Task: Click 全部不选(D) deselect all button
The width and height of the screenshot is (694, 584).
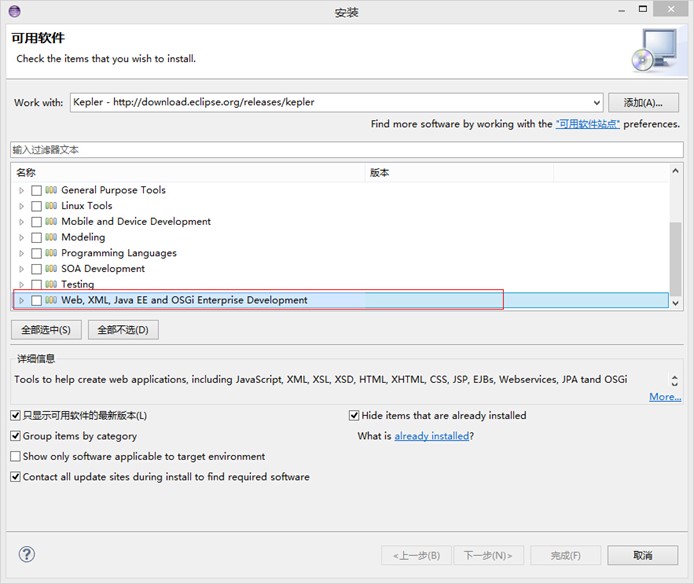Action: click(x=123, y=330)
